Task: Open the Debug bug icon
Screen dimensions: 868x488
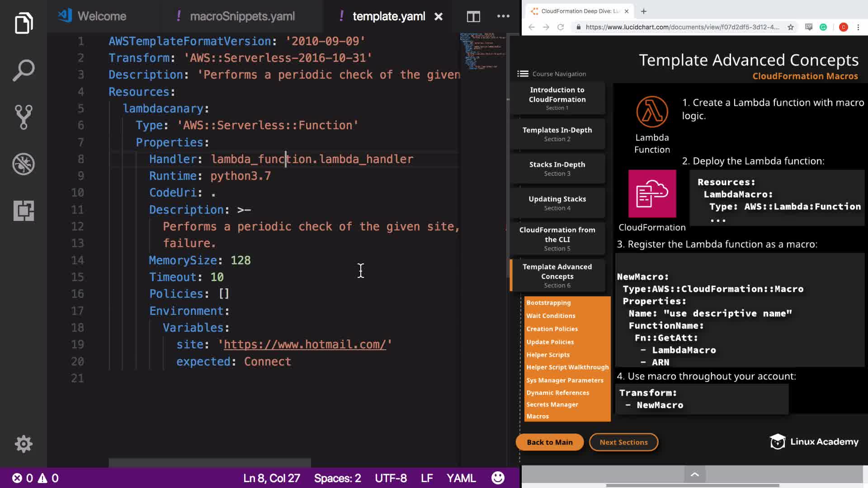Action: (x=24, y=164)
